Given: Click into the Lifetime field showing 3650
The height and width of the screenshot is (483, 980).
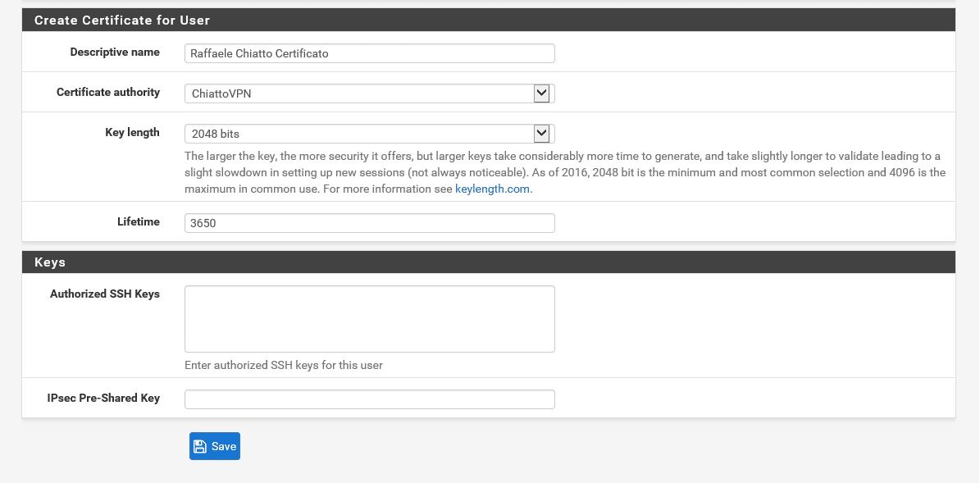Looking at the screenshot, I should coord(369,223).
